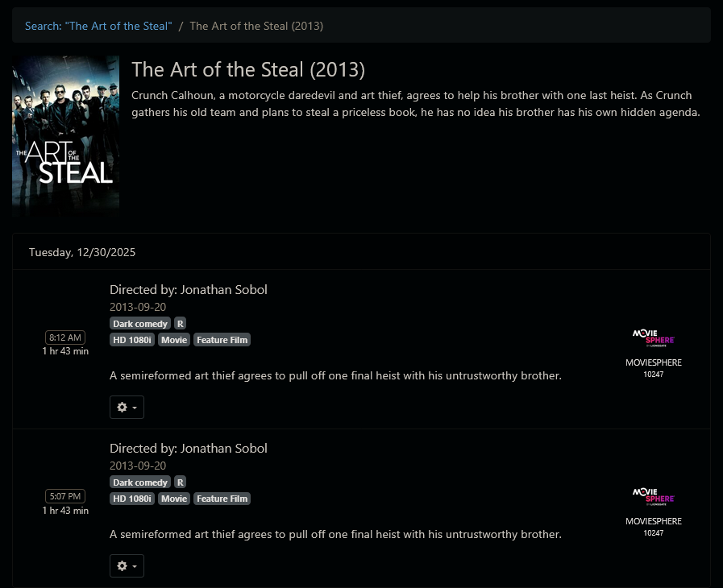Select Dark comedy tag in first listing

click(x=140, y=324)
